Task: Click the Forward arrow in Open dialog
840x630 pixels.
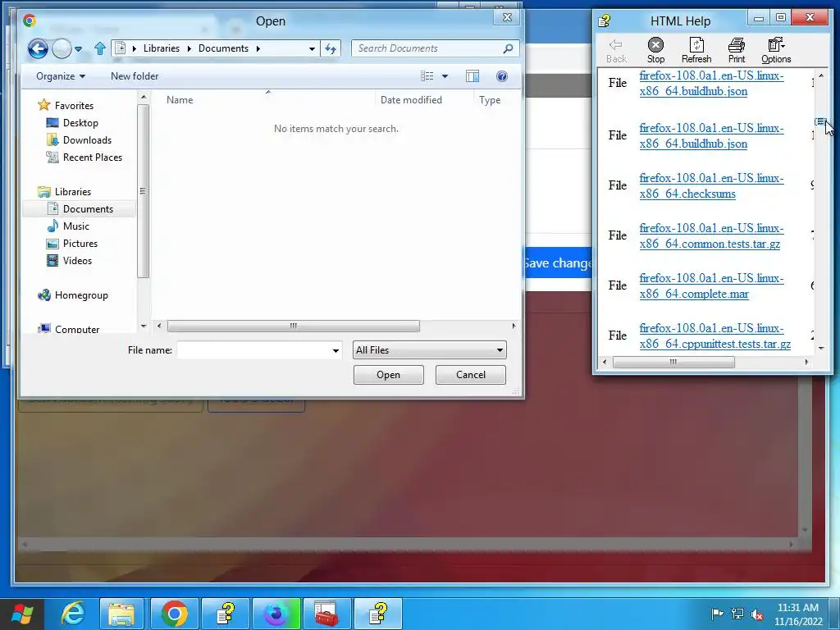Action: [x=62, y=48]
